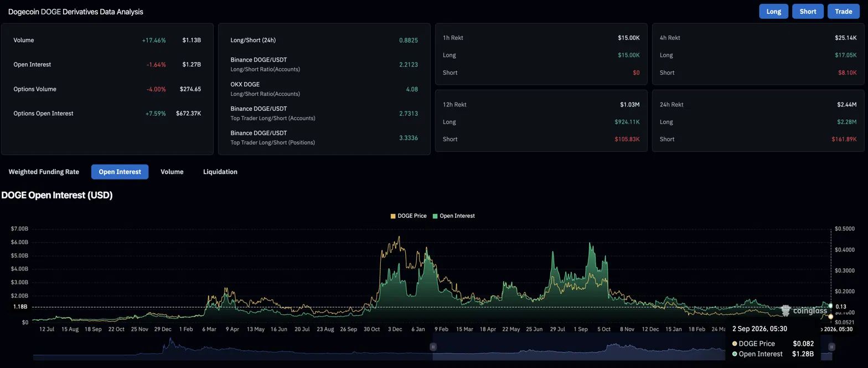The height and width of the screenshot is (368, 868).
Task: Click left range slider handle
Action: (x=433, y=347)
